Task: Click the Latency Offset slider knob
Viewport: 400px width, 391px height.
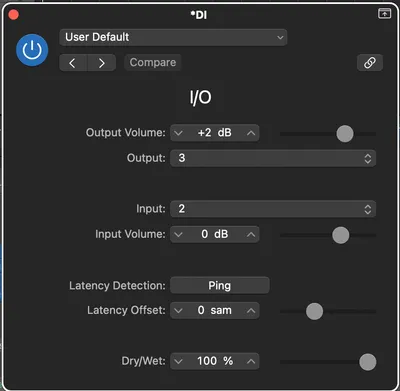Action: 314,311
